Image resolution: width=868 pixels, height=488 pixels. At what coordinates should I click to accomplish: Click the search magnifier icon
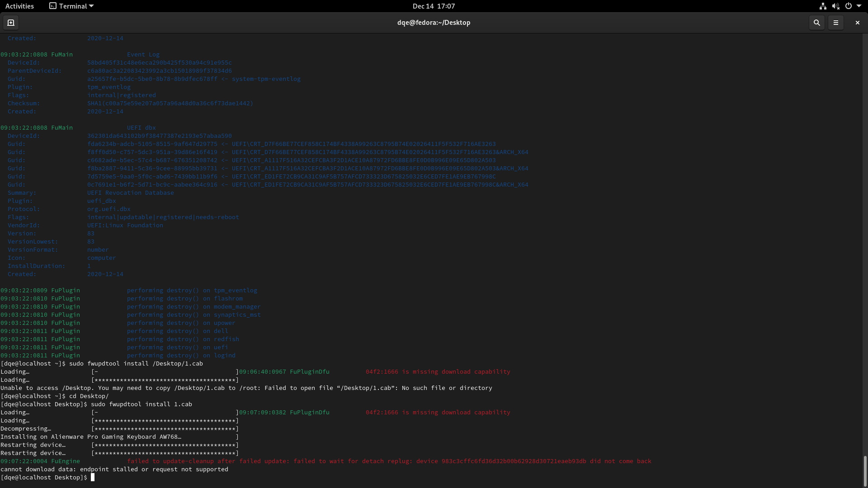pyautogui.click(x=816, y=23)
